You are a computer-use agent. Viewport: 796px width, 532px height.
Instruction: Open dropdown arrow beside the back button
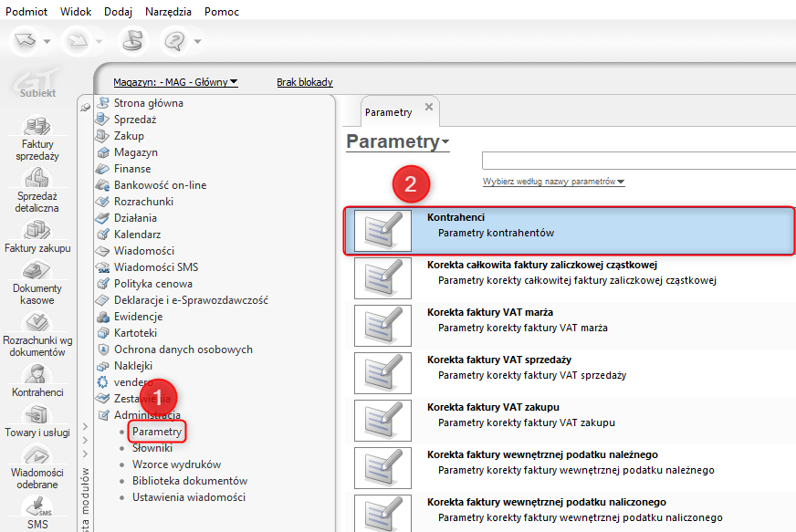click(47, 41)
